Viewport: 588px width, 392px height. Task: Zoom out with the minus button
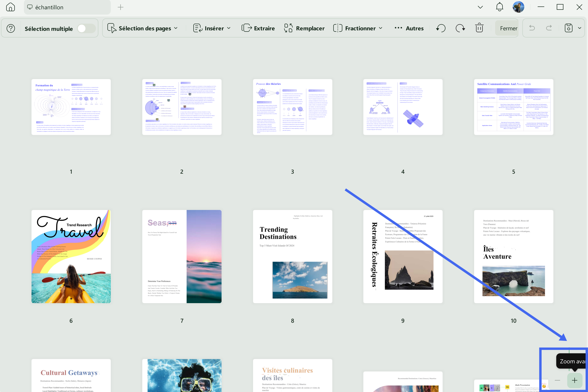(557, 380)
